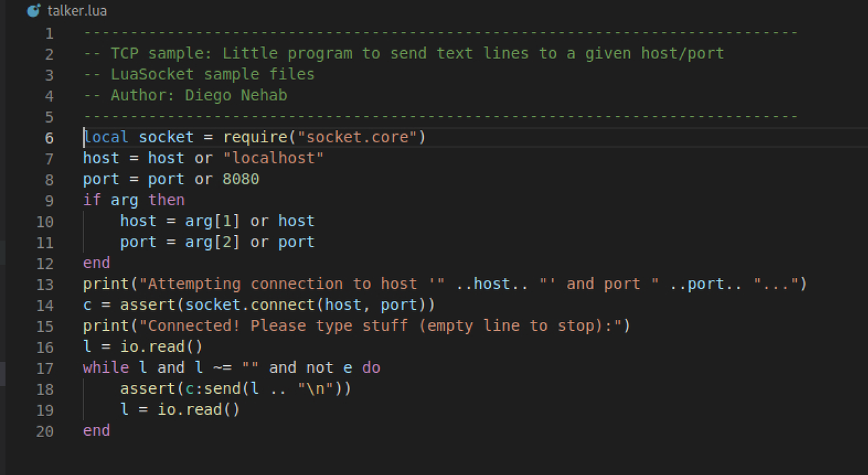Click the "print" call on line 15
This screenshot has width=868, height=475.
coord(106,326)
